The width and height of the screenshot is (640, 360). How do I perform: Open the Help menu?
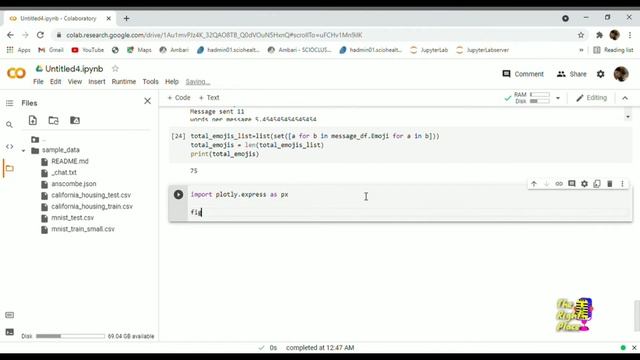tap(172, 82)
